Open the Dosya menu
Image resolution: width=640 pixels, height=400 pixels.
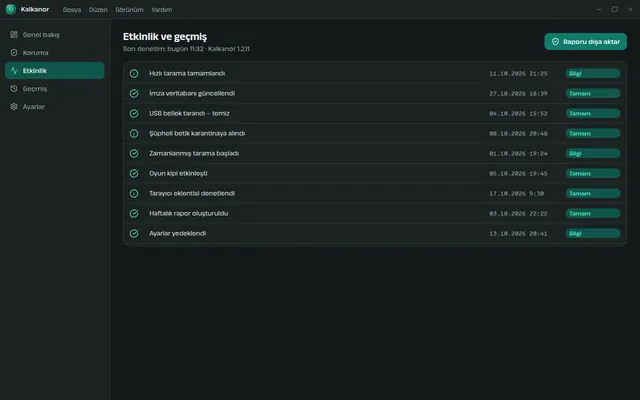pos(72,9)
